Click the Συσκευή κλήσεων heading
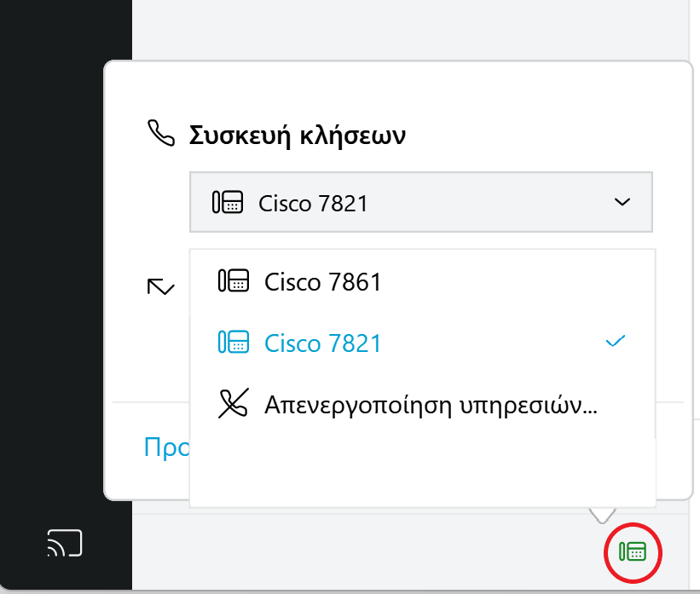 point(298,135)
